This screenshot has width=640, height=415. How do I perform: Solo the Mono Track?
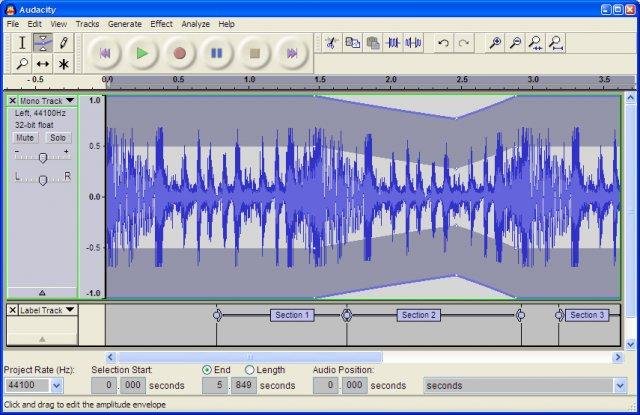click(58, 138)
